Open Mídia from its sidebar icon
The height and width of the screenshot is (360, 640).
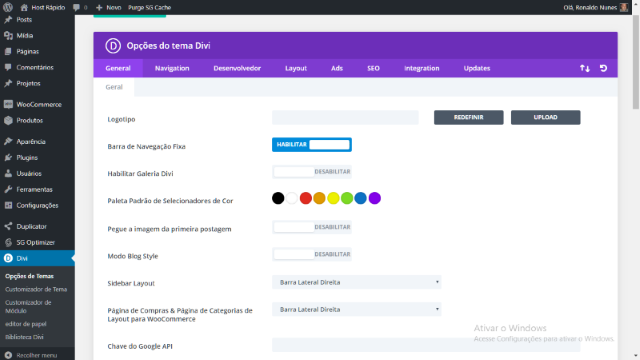click(8, 36)
